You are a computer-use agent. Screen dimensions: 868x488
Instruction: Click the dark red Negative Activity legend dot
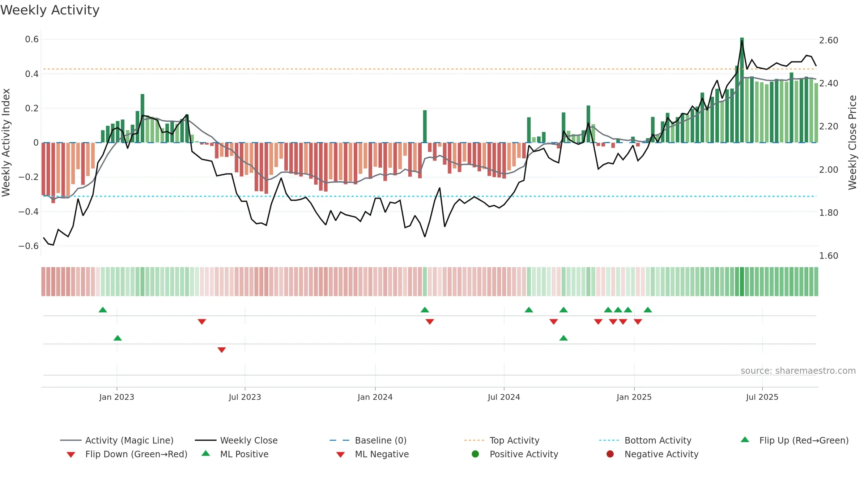pos(610,454)
